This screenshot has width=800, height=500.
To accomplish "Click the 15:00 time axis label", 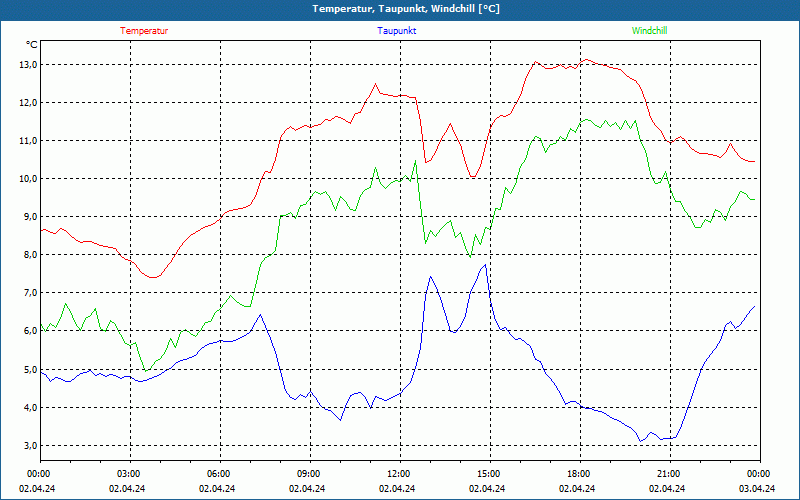I will (488, 474).
